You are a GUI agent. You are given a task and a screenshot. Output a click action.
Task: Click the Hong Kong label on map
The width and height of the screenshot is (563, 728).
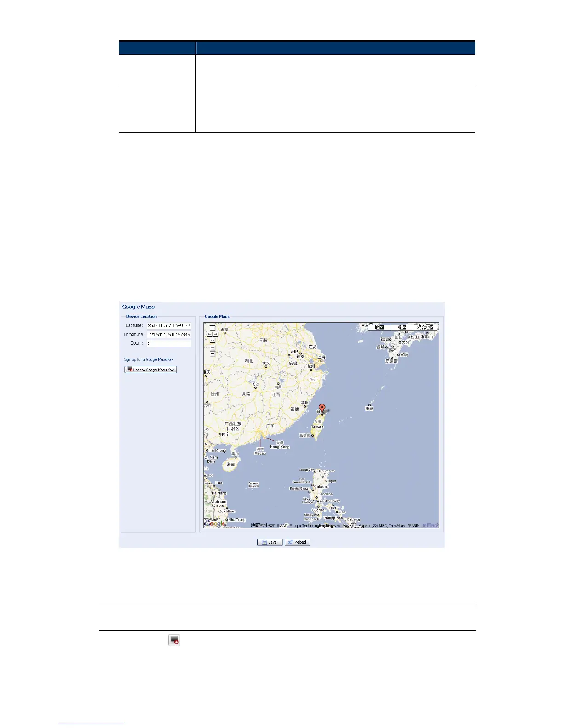pyautogui.click(x=280, y=447)
